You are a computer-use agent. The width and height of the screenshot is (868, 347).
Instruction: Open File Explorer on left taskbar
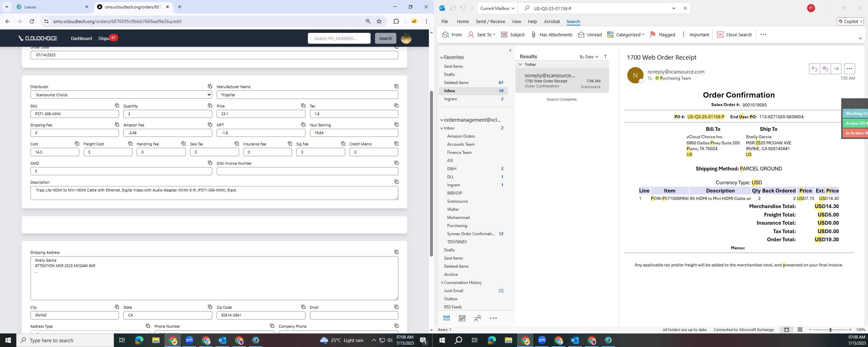156,340
